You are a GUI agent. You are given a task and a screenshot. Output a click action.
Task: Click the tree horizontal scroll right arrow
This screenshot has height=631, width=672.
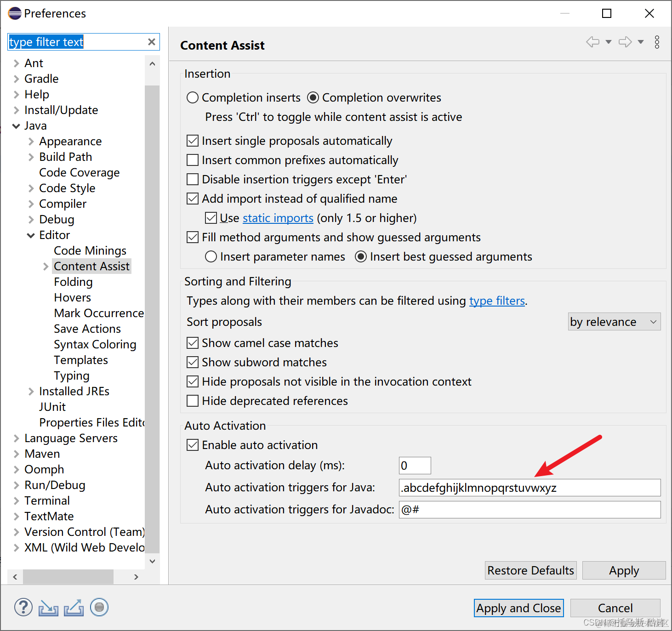pyautogui.click(x=136, y=577)
